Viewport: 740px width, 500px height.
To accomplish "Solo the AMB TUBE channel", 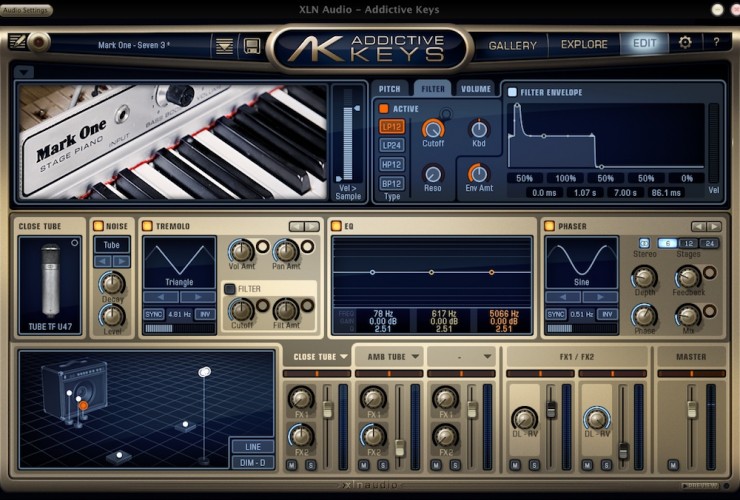I will click(x=383, y=466).
